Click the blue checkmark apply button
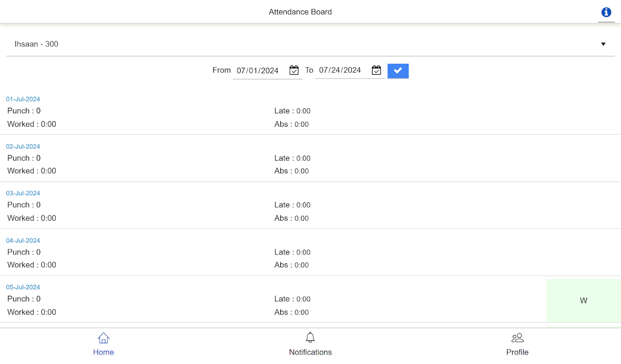This screenshot has height=364, width=621. pos(398,71)
